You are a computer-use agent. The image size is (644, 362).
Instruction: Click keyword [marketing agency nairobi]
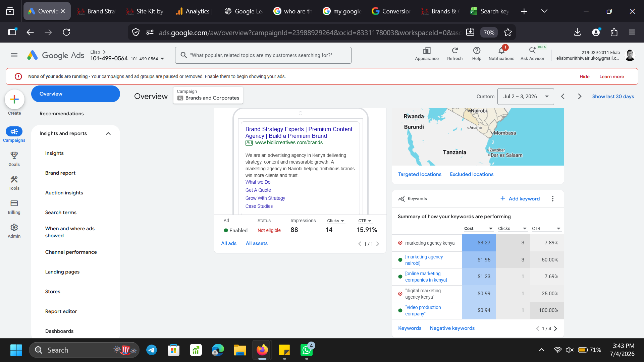[424, 260]
